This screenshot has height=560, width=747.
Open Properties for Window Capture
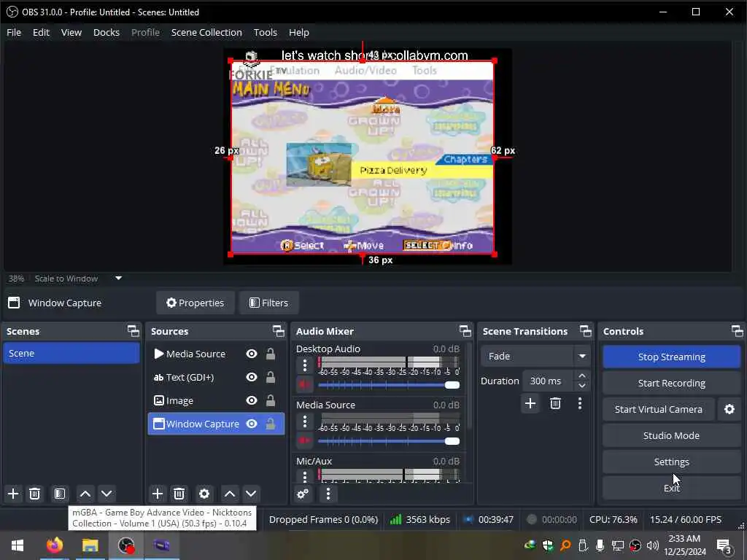pos(196,303)
